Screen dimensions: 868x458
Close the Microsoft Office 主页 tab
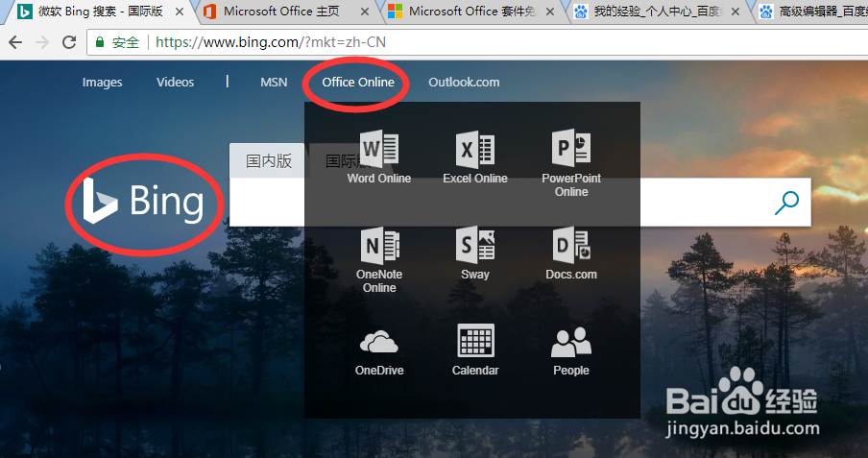[365, 12]
